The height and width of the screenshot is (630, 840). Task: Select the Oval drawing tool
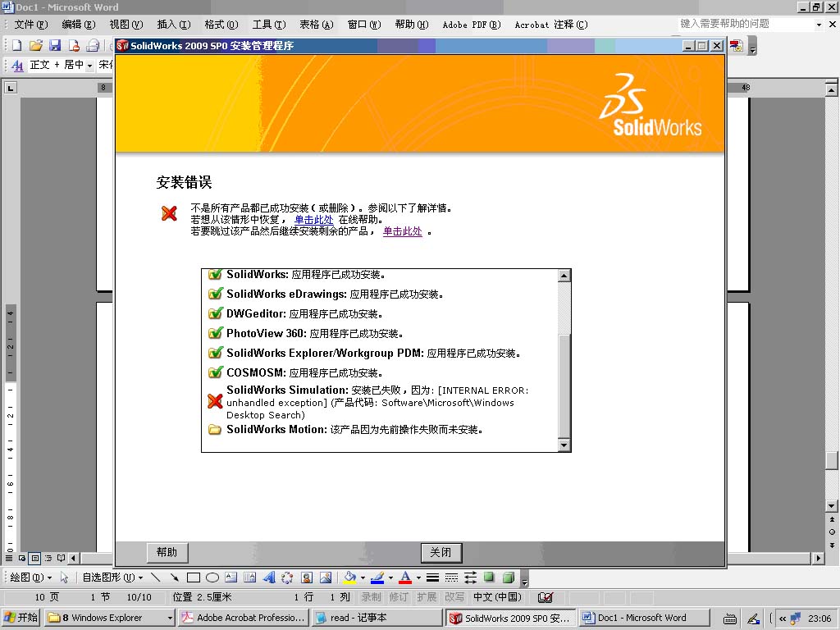click(212, 577)
